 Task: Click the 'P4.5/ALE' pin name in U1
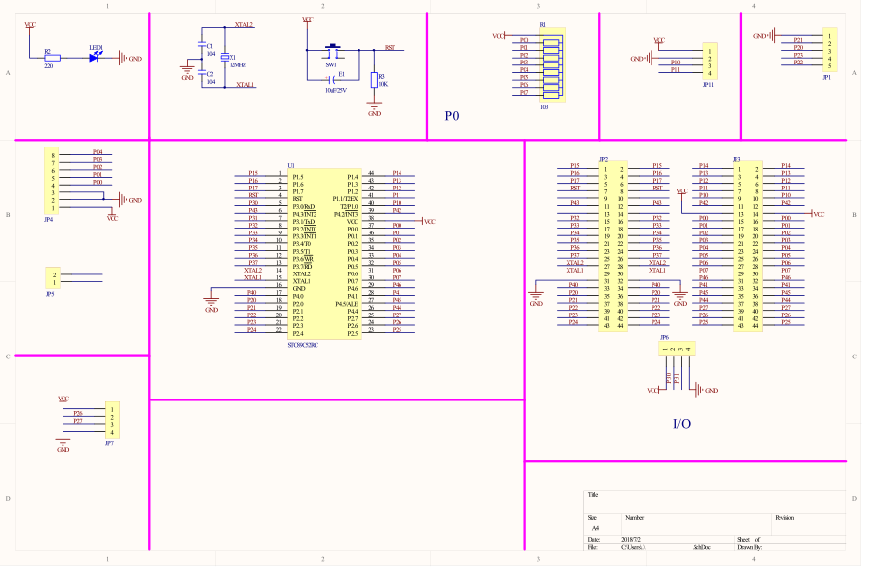coord(346,304)
